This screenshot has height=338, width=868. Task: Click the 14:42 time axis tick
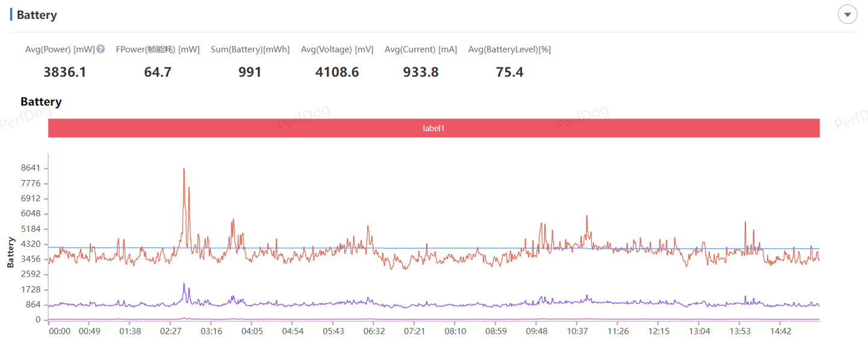(x=781, y=331)
